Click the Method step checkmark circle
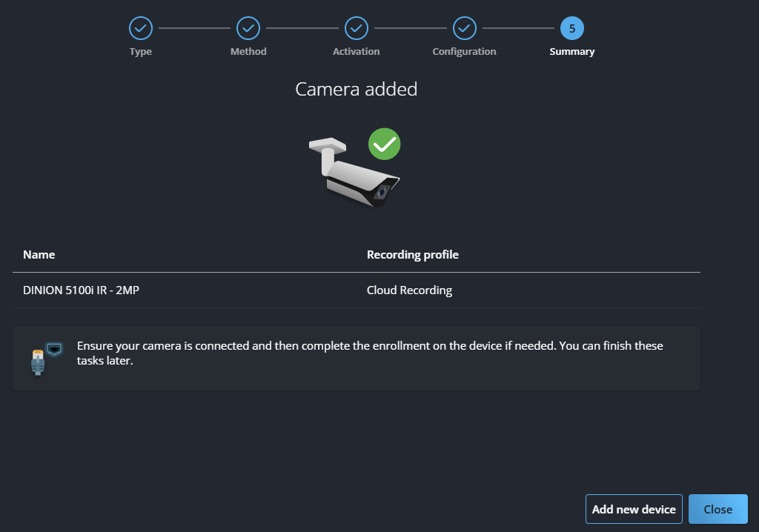This screenshot has width=759, height=532. (248, 28)
